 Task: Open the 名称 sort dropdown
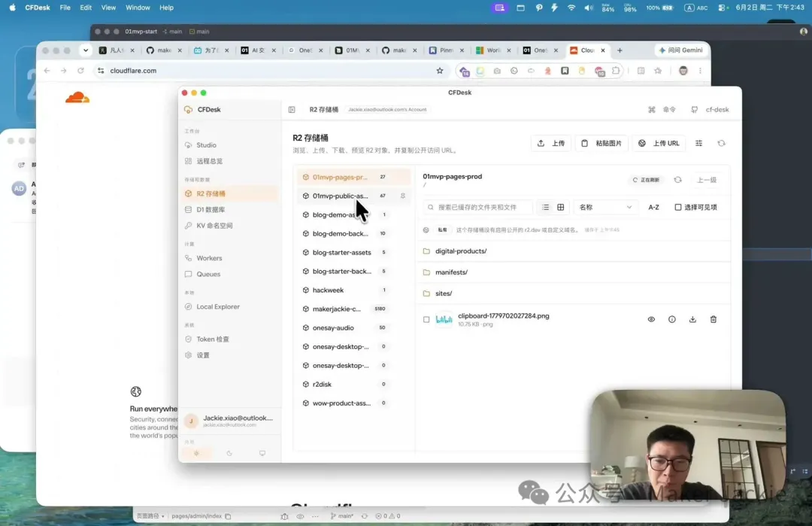(x=605, y=207)
